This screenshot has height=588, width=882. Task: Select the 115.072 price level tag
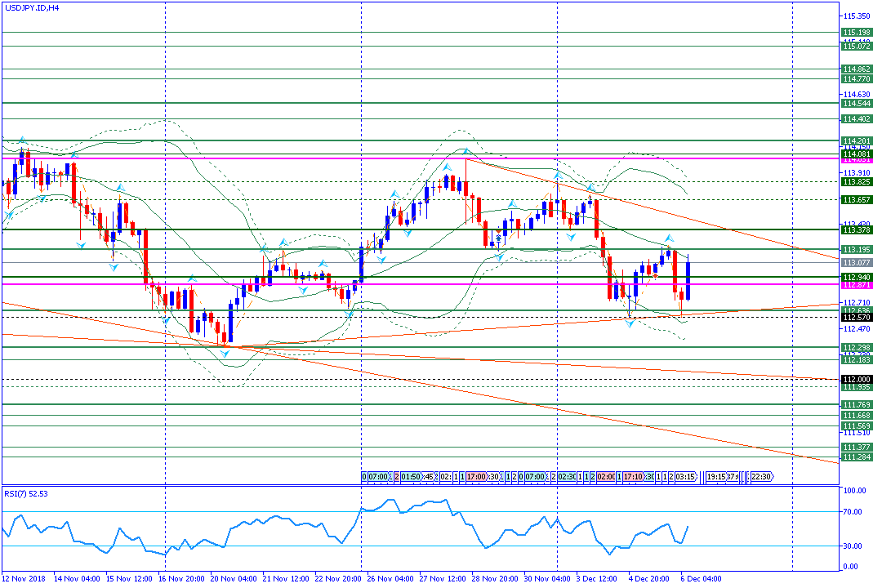857,46
